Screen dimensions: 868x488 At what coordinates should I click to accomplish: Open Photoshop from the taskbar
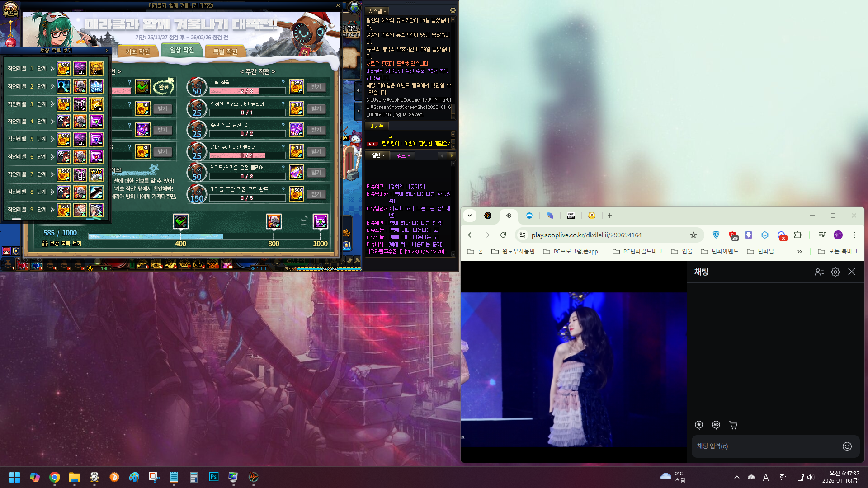tap(213, 477)
